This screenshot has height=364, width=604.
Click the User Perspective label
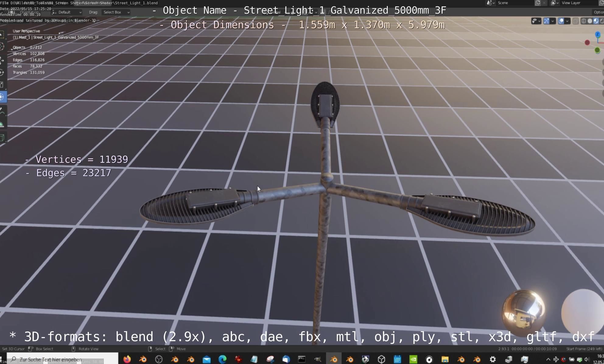pyautogui.click(x=26, y=31)
